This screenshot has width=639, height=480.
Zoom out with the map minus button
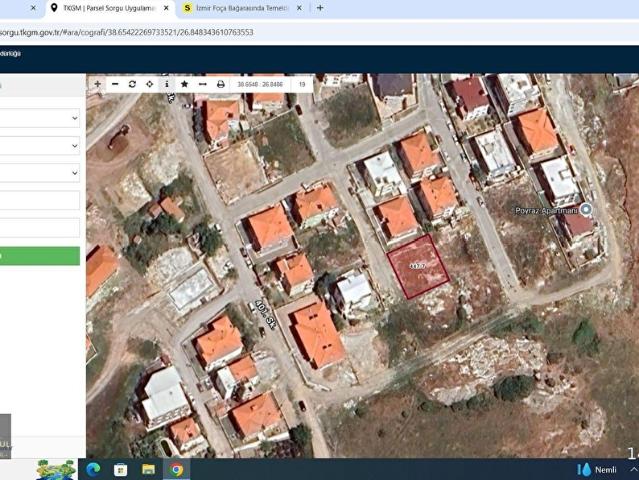click(115, 84)
